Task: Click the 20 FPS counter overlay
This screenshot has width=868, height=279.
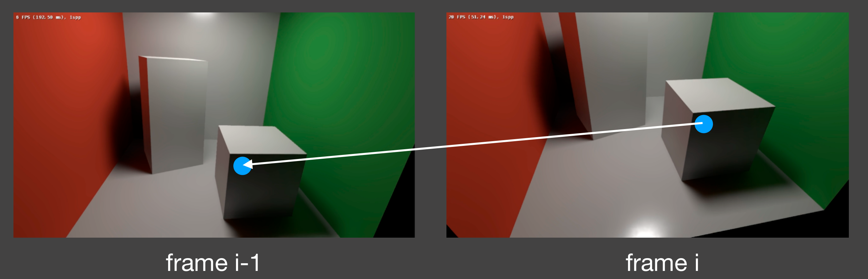Action: pos(481,17)
